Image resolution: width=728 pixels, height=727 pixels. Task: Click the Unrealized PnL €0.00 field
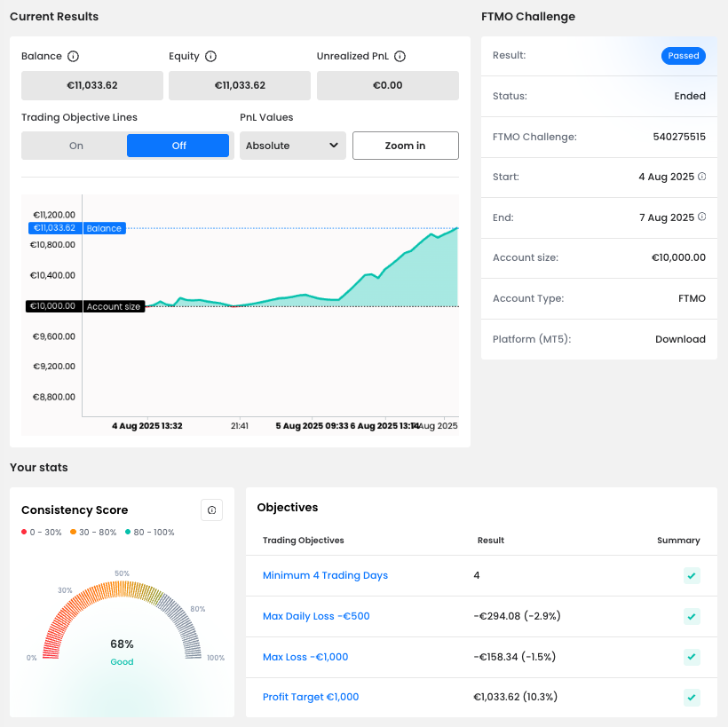click(388, 85)
